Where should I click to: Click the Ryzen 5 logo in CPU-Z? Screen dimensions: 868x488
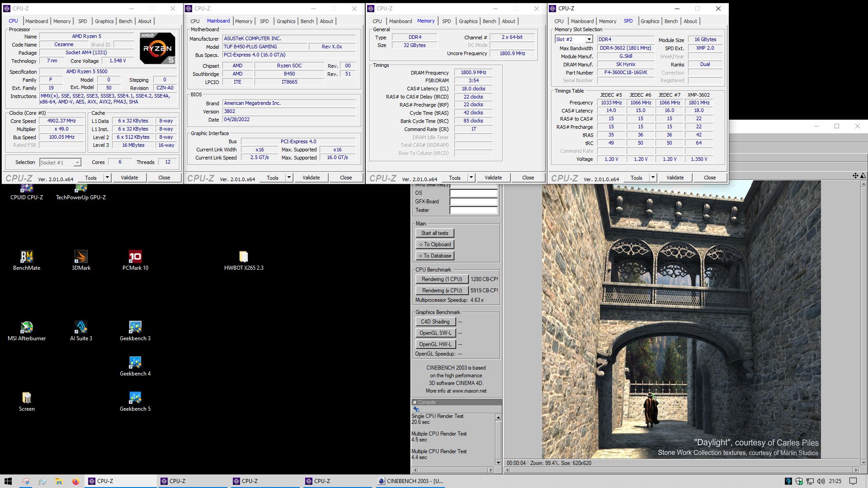(157, 48)
